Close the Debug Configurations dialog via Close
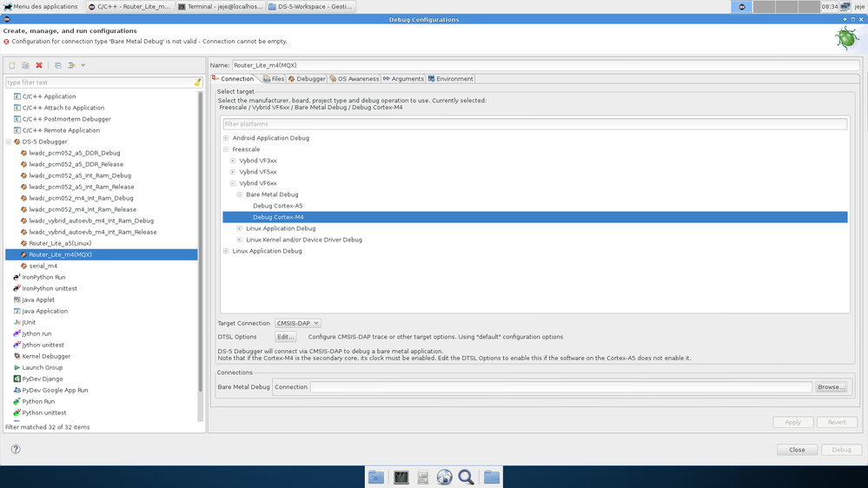Image resolution: width=868 pixels, height=488 pixels. tap(797, 450)
